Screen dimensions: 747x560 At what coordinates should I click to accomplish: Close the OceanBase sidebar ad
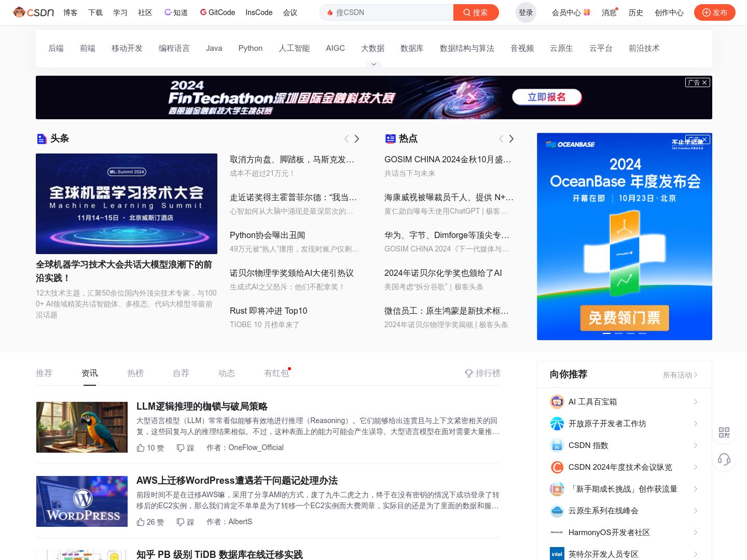coord(704,139)
